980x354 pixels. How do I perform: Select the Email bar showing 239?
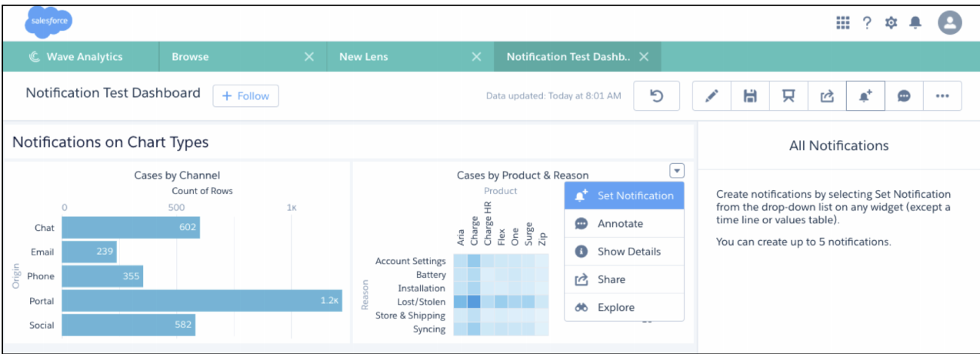coord(89,252)
